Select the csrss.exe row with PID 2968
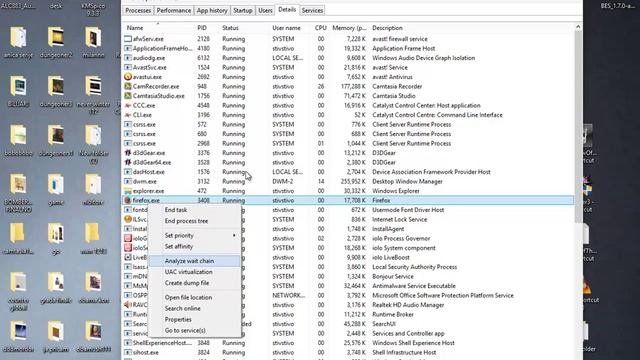640x360 pixels. pos(348,144)
